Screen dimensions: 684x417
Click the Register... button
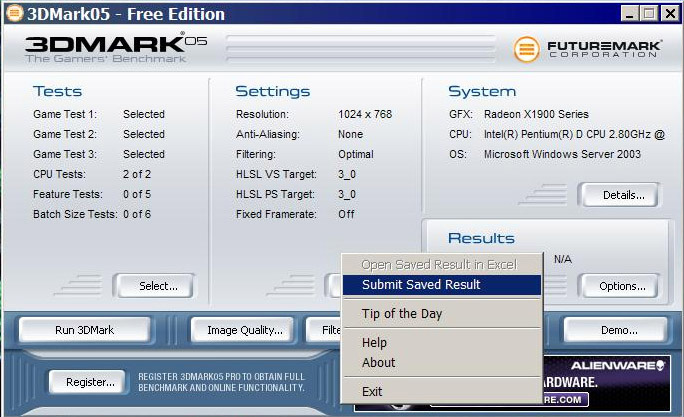(88, 382)
